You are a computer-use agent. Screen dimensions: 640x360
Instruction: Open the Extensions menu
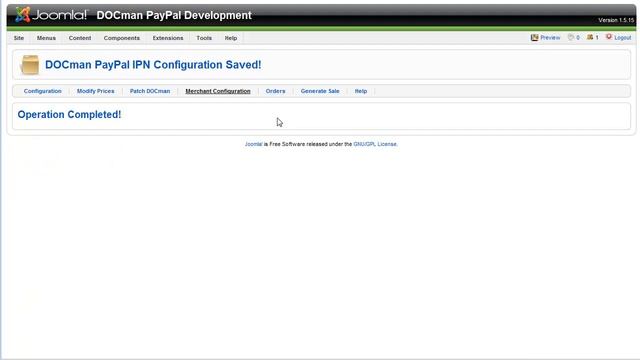click(x=168, y=38)
